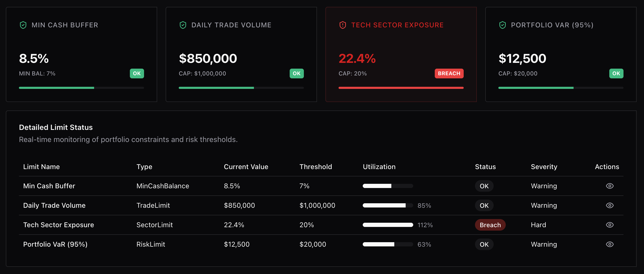644x274 pixels.
Task: Click eye icon in Tech Sector Exposure row
Action: [610, 225]
